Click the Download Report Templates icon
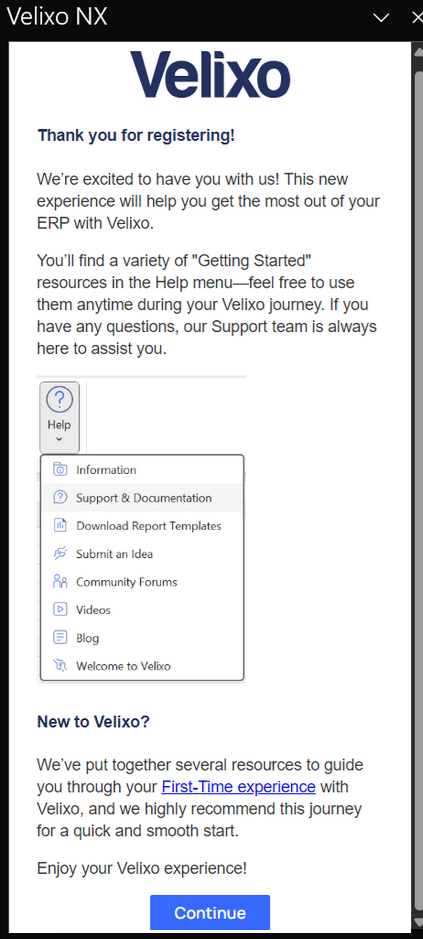 pyautogui.click(x=60, y=526)
